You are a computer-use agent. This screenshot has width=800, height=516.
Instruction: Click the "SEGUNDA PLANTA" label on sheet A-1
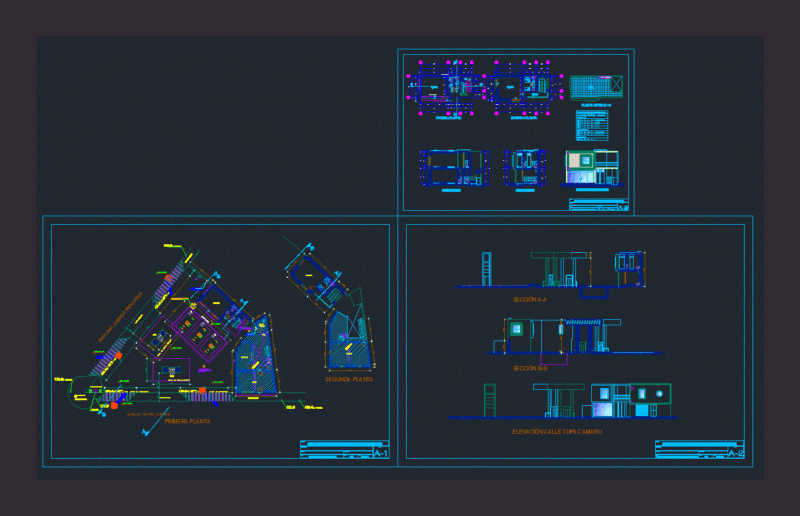click(x=349, y=379)
